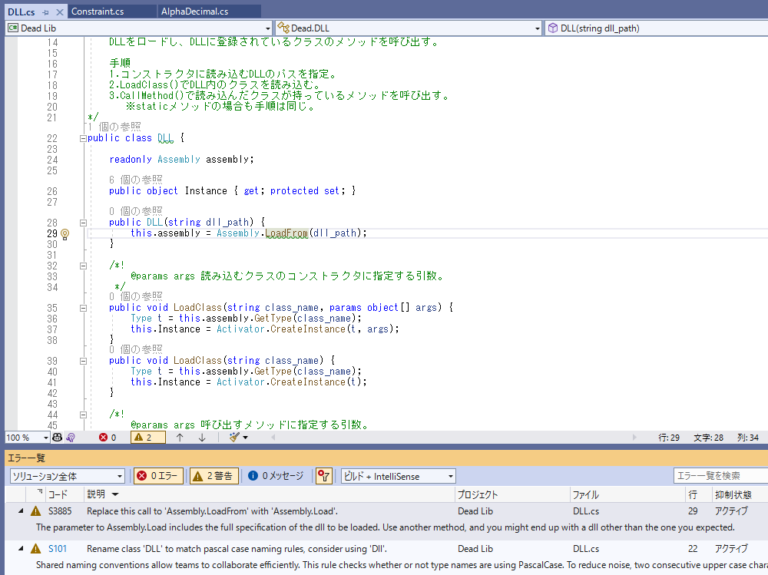Toggle the 2 警告 warnings filter
This screenshot has height=575, width=768.
(214, 476)
